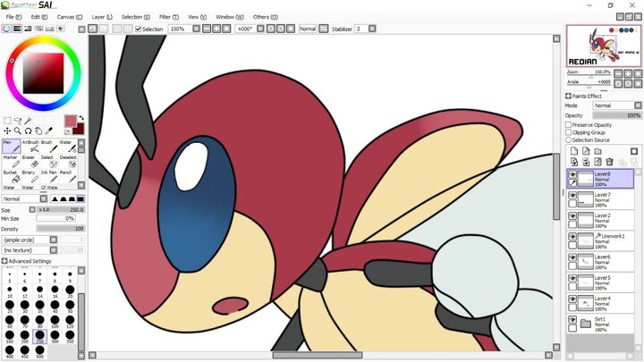
Task: Adjust the layer Opacity slider
Action: tap(617, 115)
